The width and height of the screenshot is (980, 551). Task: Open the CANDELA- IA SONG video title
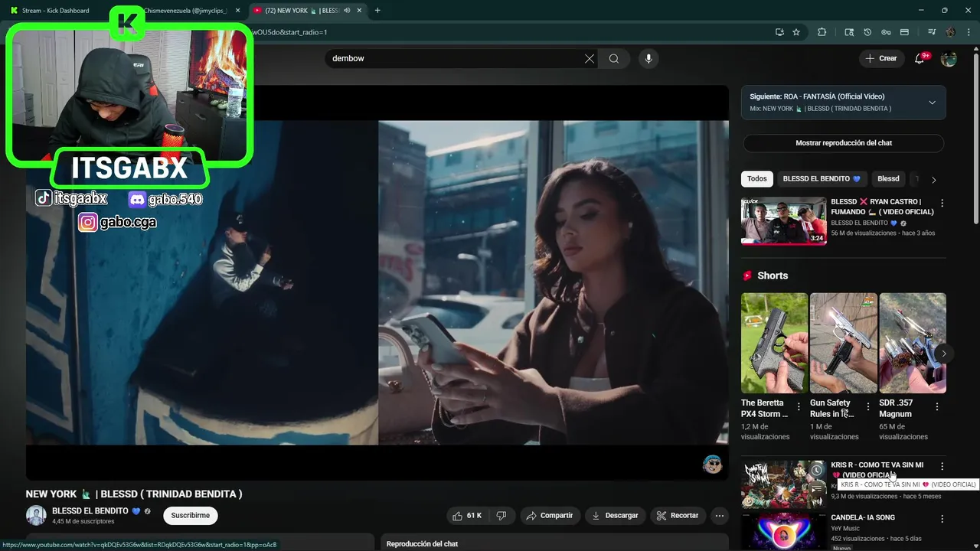(x=863, y=518)
